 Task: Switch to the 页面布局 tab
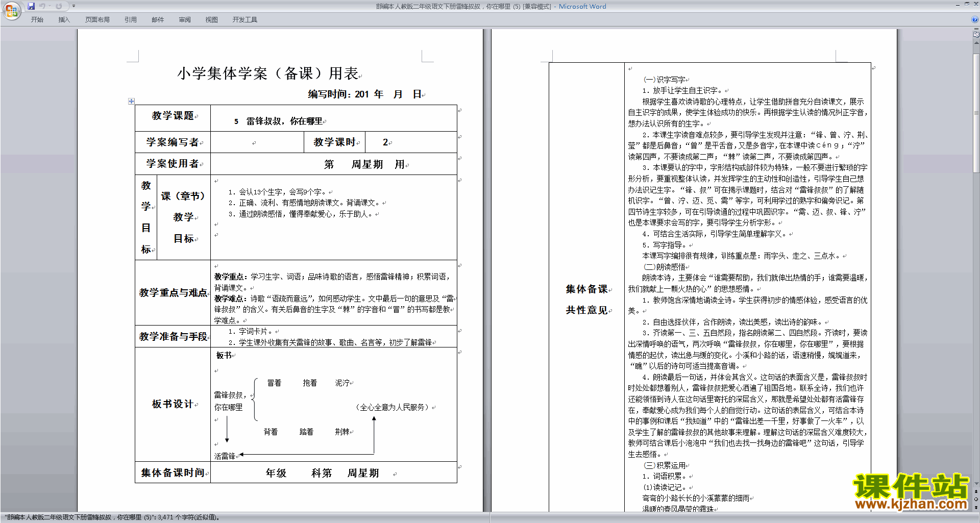tap(97, 20)
